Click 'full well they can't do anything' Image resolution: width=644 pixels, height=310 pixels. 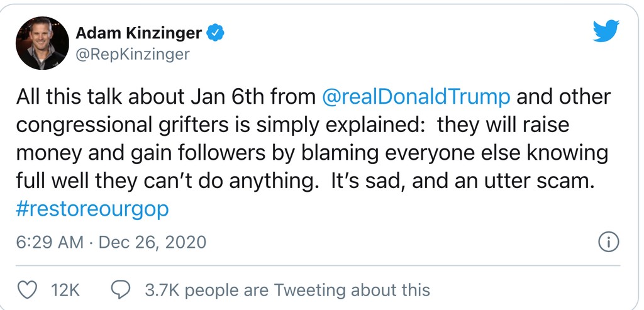click(x=164, y=181)
